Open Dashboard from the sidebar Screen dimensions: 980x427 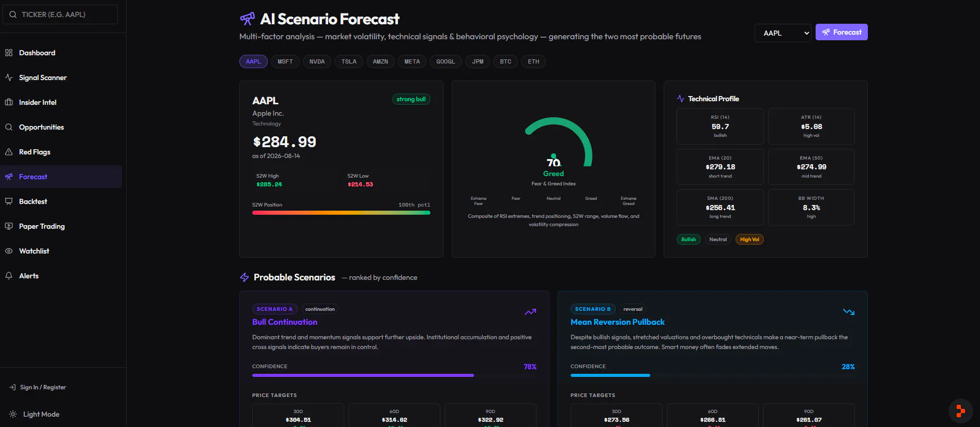click(61, 53)
